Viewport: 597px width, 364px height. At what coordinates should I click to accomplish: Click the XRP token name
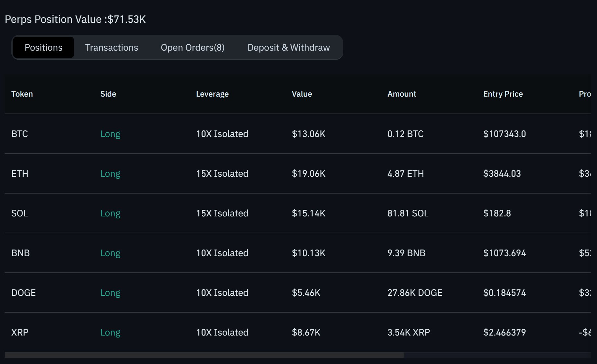(20, 332)
